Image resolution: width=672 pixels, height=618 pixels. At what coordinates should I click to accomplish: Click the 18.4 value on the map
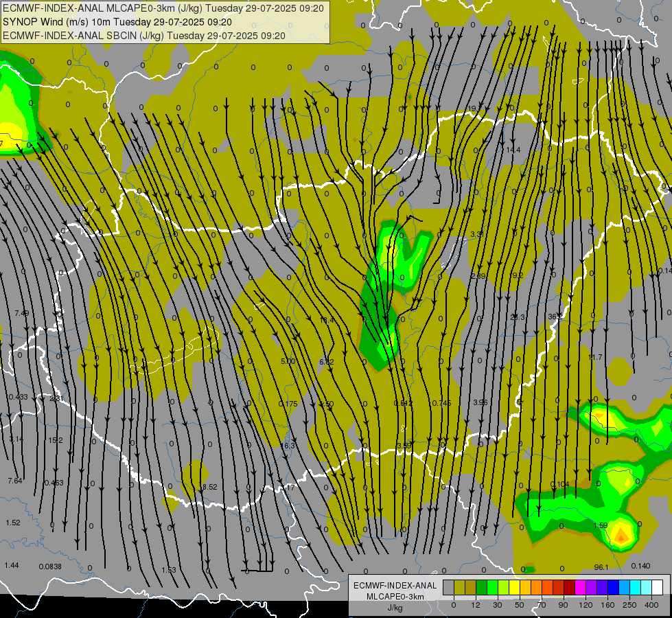(327, 320)
